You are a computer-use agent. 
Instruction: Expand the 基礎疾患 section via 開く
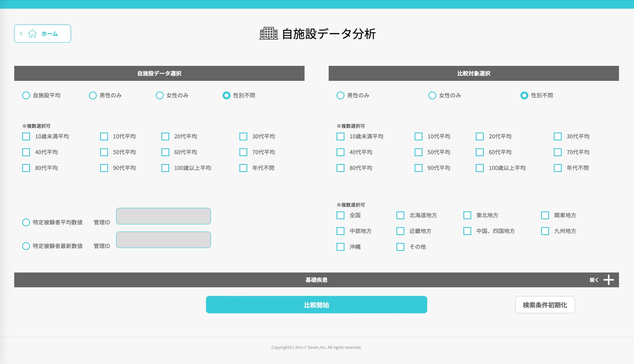(x=594, y=280)
